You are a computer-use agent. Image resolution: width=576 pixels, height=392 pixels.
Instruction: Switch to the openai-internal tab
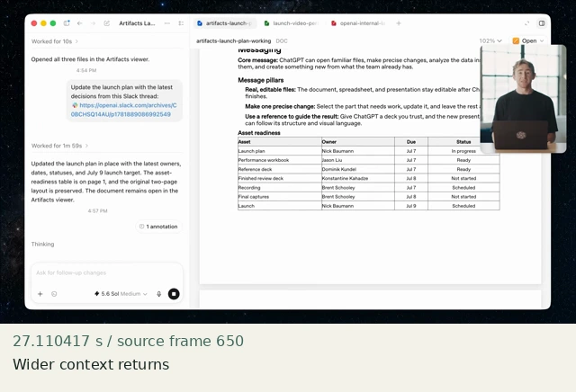pos(358,23)
